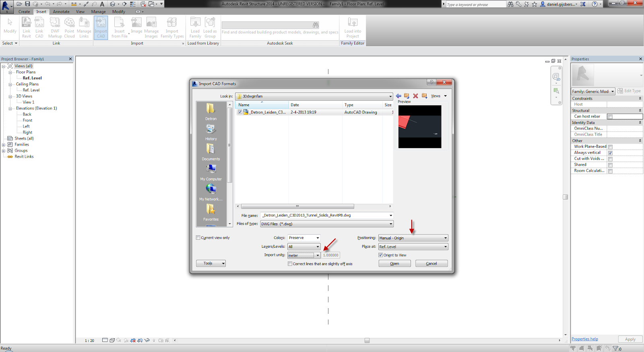Open the Look in folder dropdown

pos(314,96)
